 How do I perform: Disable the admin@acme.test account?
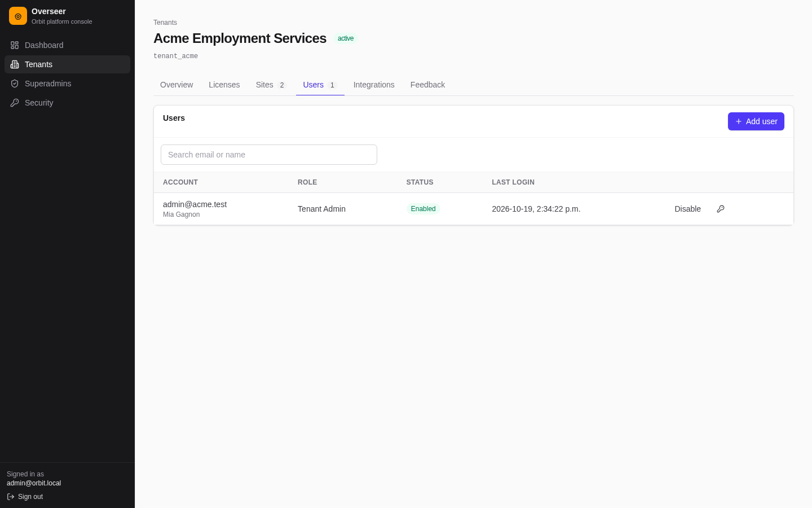pos(688,209)
